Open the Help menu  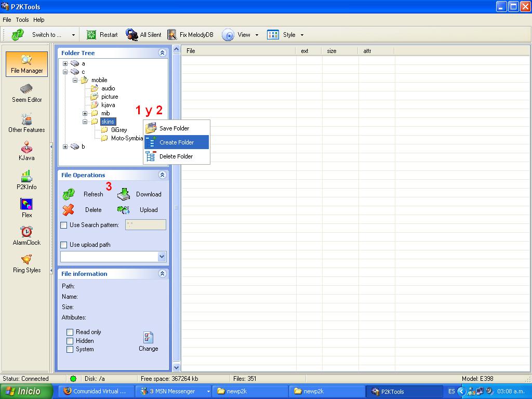coord(38,20)
